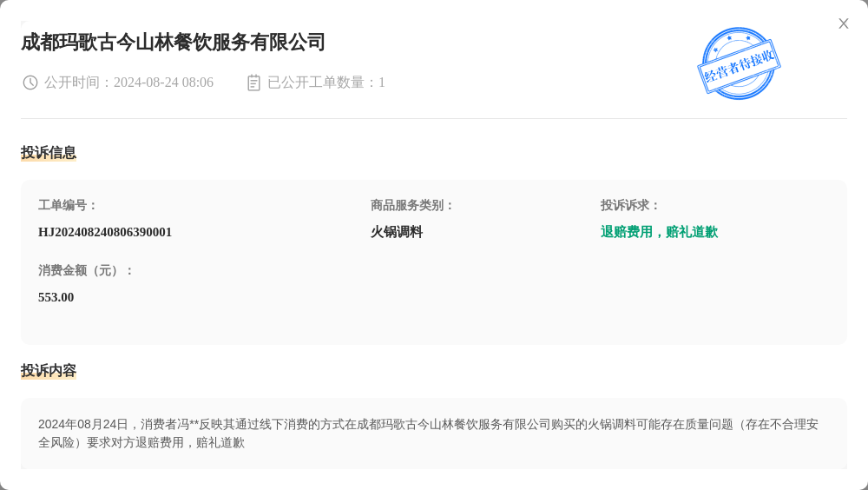Image resolution: width=868 pixels, height=490 pixels.
Task: Click the 经营者待接收 stamp badge
Action: point(739,63)
